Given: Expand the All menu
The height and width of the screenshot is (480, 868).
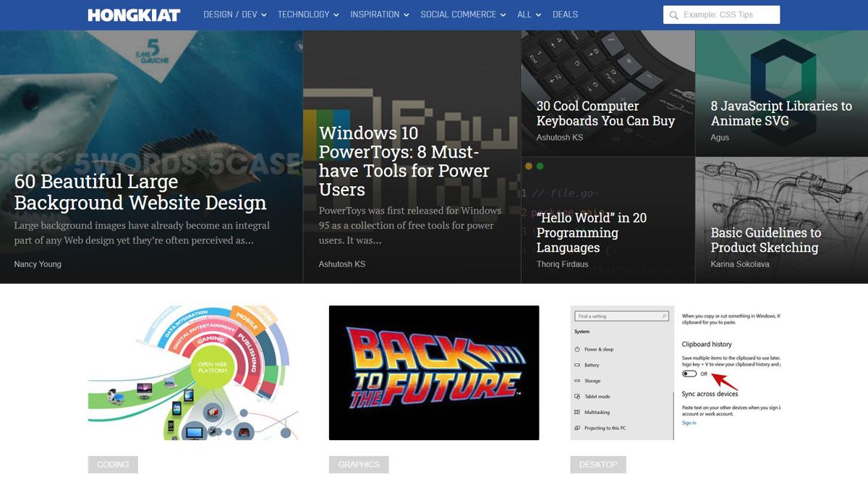Looking at the screenshot, I should [x=529, y=14].
